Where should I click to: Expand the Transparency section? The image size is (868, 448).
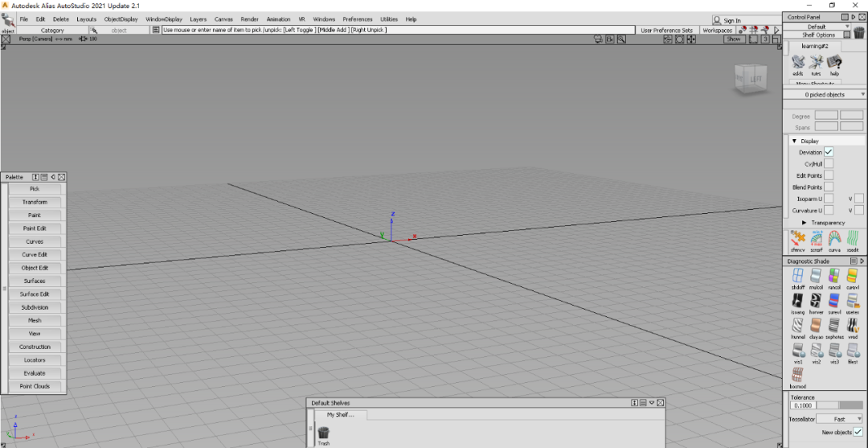[x=804, y=223]
